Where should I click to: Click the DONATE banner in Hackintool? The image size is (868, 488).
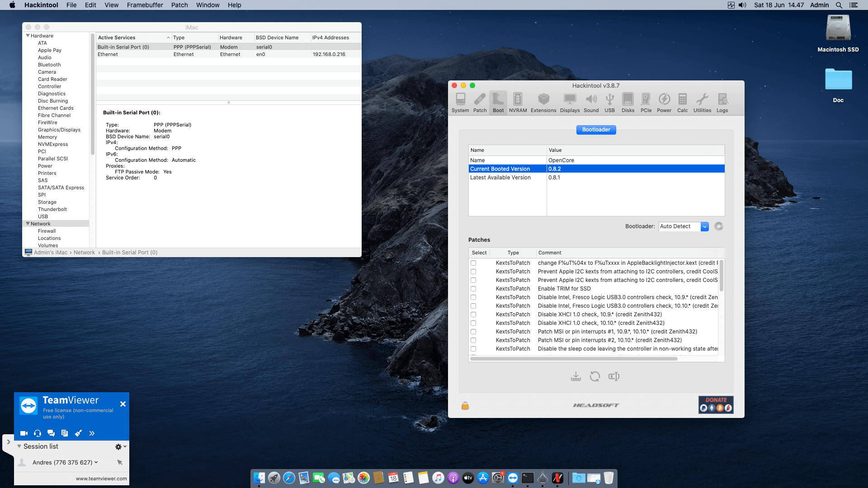tap(716, 404)
